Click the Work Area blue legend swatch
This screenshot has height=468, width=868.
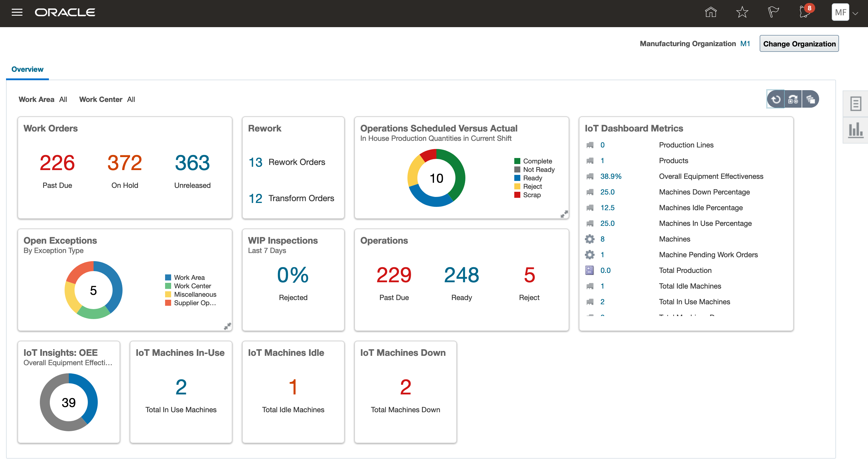(168, 277)
